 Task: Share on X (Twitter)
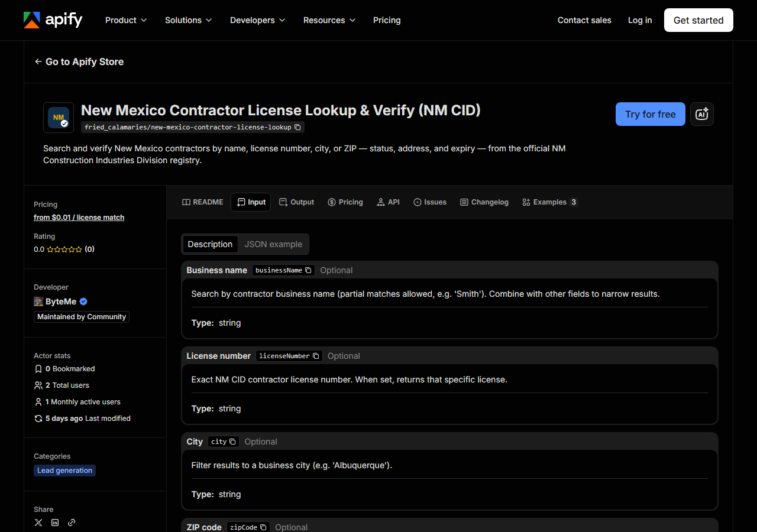tap(38, 523)
